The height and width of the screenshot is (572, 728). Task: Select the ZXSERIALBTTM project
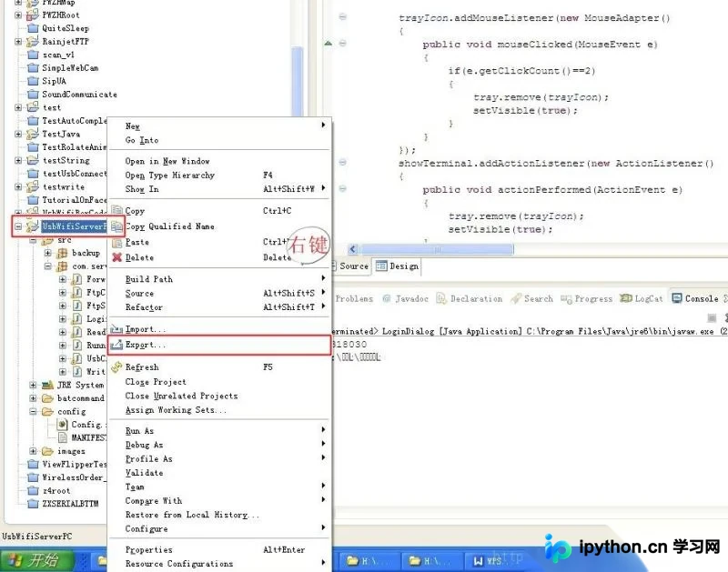[x=63, y=504]
